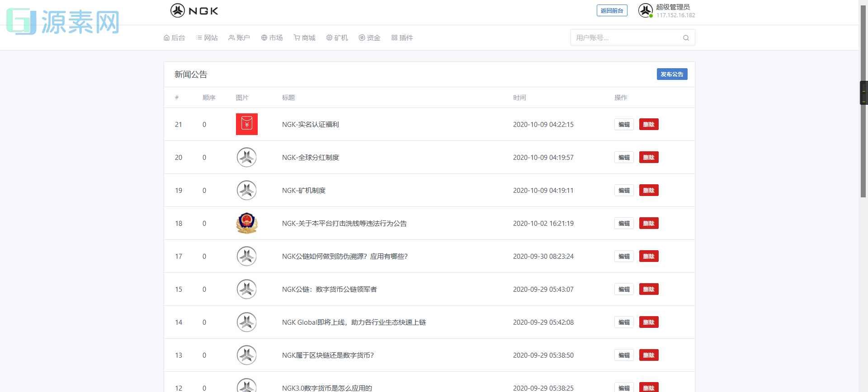
Task: Delete the 数字货币公链领军者 announcement
Action: (x=649, y=289)
